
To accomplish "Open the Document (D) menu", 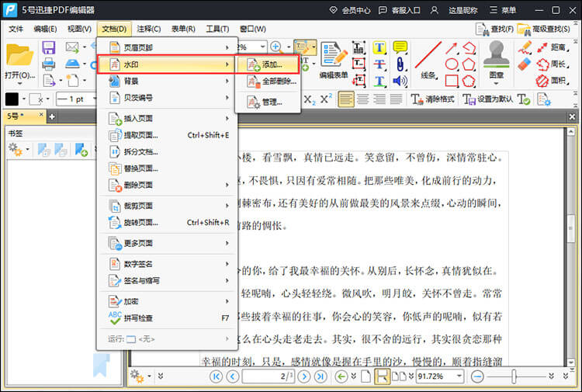I will pos(114,29).
